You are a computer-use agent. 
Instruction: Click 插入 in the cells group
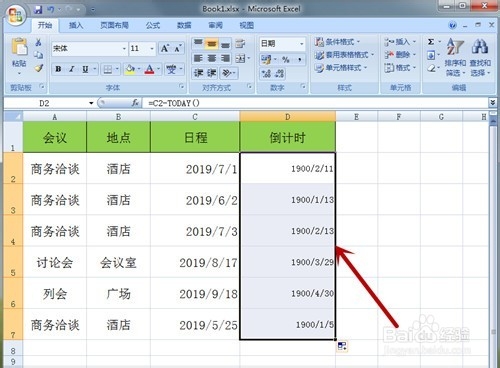(400, 42)
